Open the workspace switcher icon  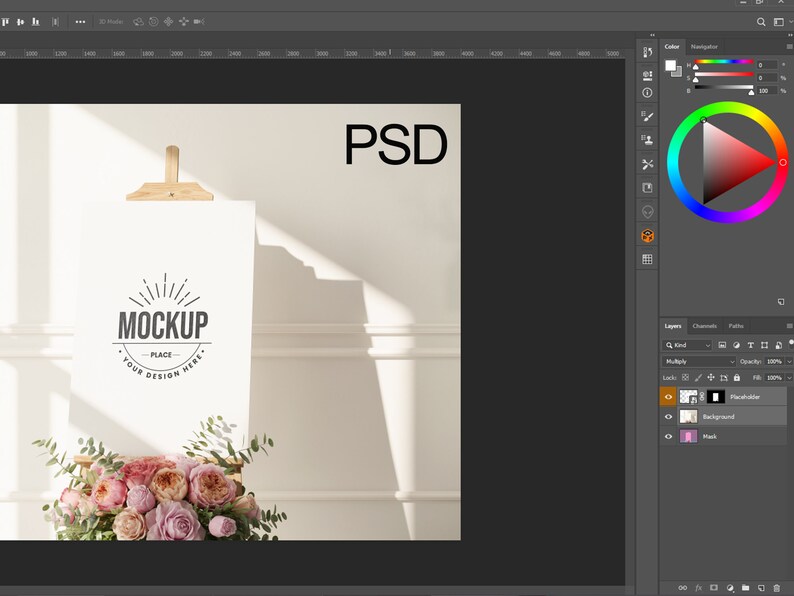(x=778, y=22)
